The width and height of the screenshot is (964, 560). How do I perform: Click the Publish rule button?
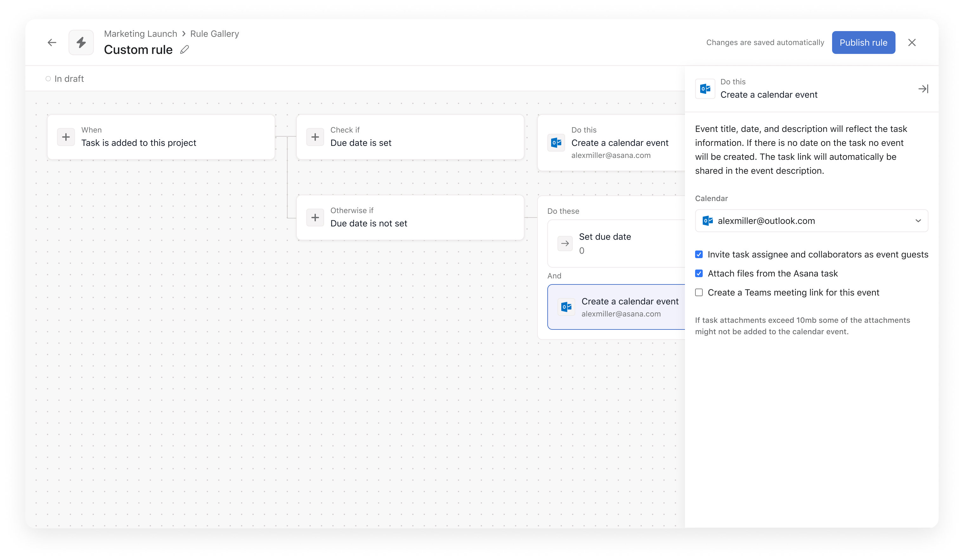[863, 42]
